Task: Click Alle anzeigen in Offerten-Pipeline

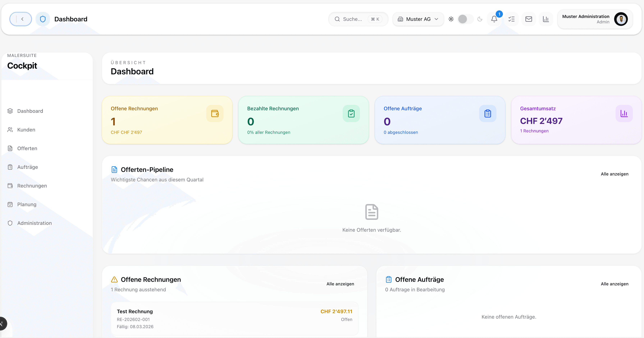Action: [x=615, y=174]
